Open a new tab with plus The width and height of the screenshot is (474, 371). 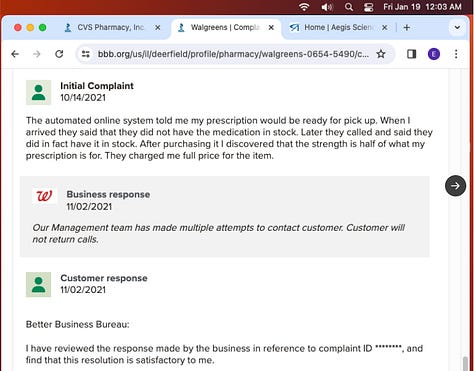tap(407, 28)
